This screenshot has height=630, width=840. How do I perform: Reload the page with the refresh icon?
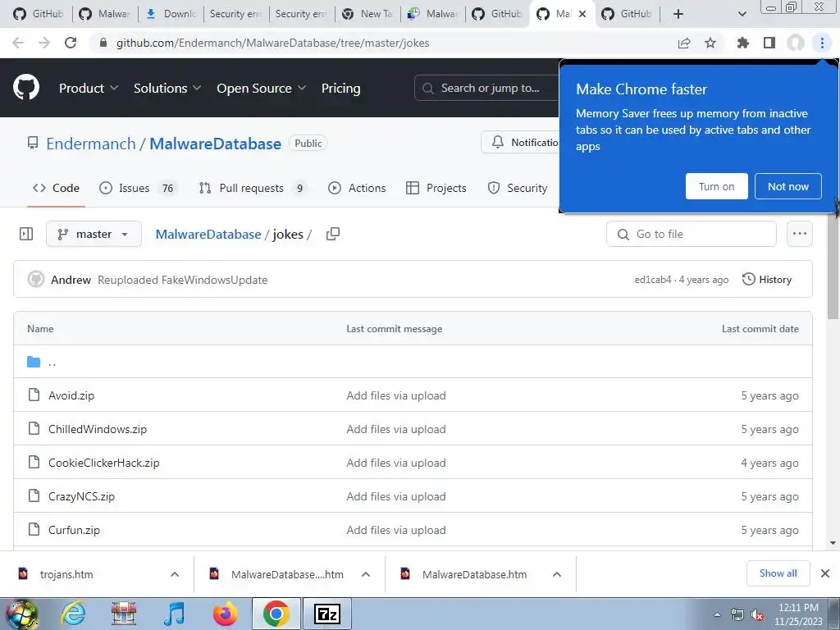click(71, 43)
